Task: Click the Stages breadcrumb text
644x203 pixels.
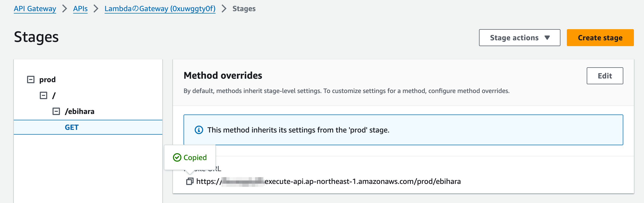Action: pos(244,9)
